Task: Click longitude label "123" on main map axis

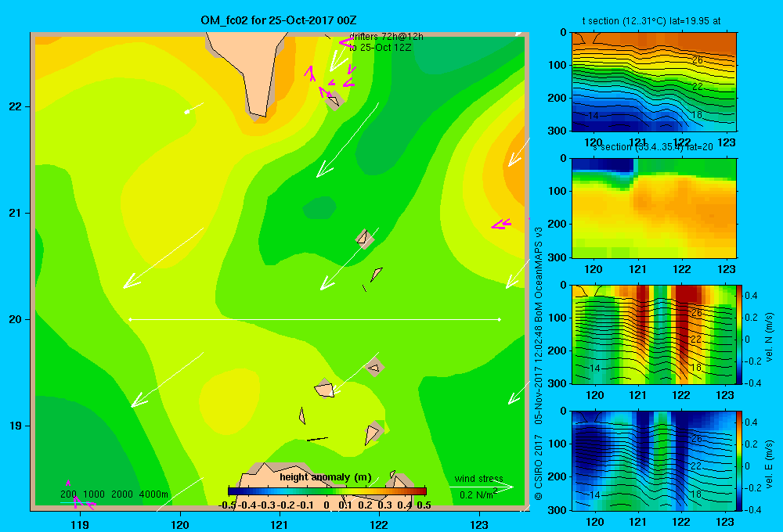Action: tap(479, 524)
